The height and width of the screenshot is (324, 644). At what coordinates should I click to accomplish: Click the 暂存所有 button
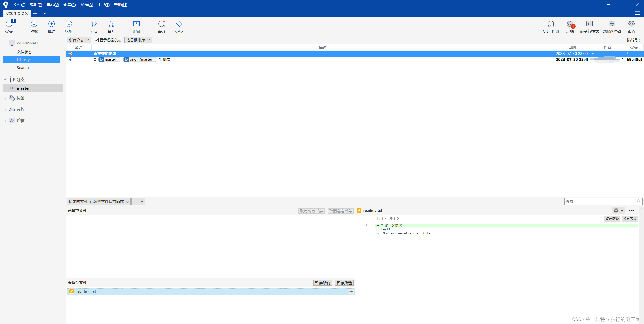[323, 283]
